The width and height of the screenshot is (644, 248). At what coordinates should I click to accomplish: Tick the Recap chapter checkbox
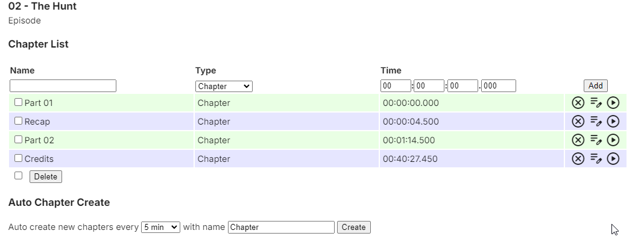(19, 121)
